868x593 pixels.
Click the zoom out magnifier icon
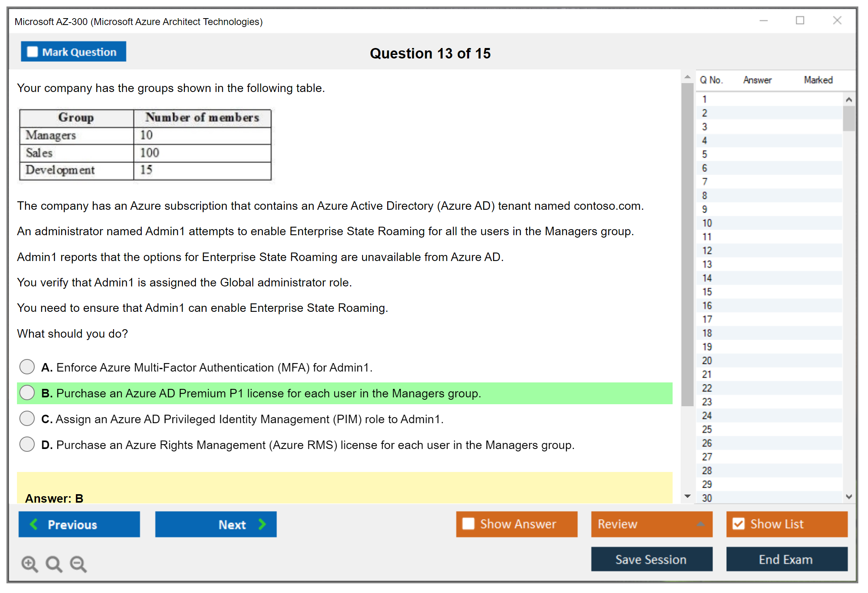(x=78, y=564)
